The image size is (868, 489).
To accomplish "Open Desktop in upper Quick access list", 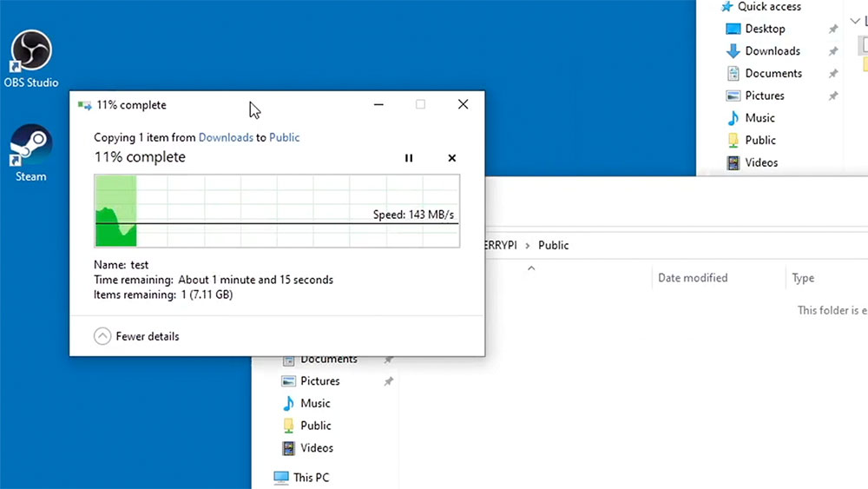I will point(765,29).
